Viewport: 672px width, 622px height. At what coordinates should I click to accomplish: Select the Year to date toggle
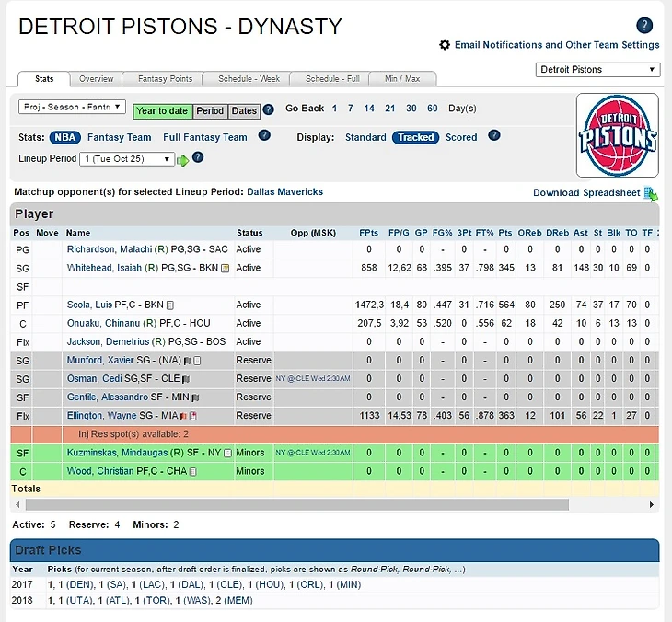pyautogui.click(x=162, y=111)
